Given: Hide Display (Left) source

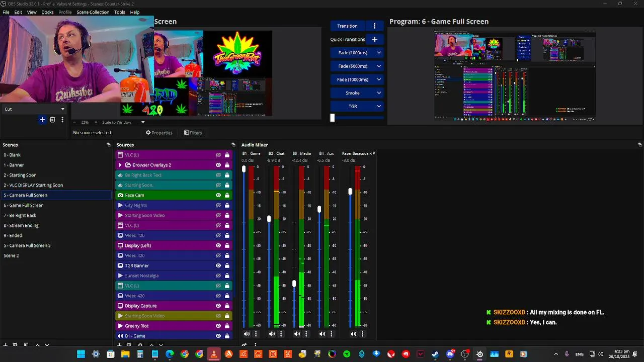Looking at the screenshot, I should coord(218,245).
